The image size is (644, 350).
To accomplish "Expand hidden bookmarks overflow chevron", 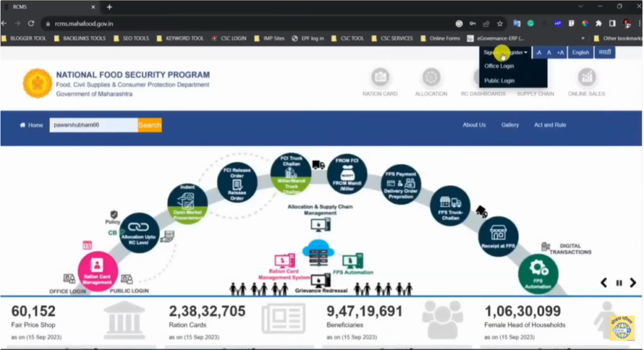I will coord(583,38).
